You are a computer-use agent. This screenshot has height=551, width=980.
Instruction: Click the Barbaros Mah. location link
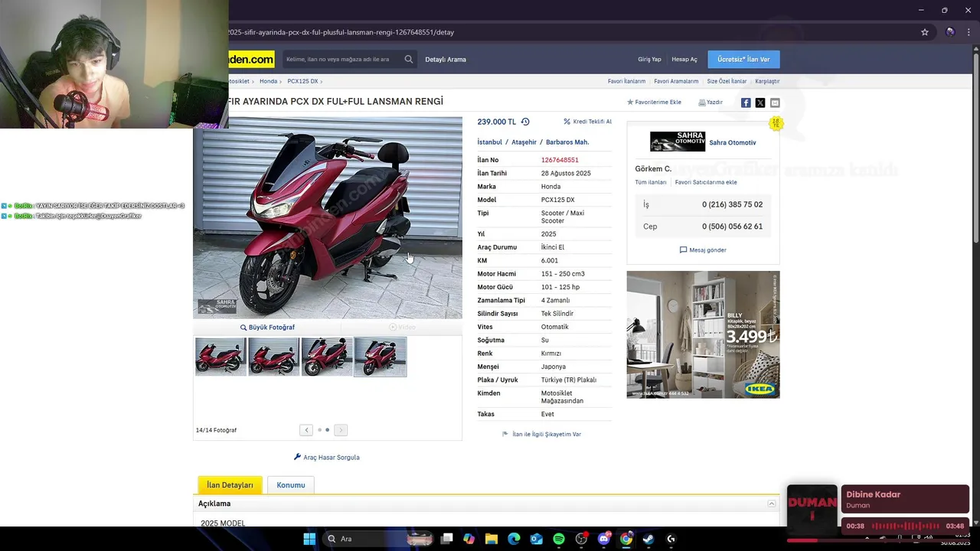point(567,142)
